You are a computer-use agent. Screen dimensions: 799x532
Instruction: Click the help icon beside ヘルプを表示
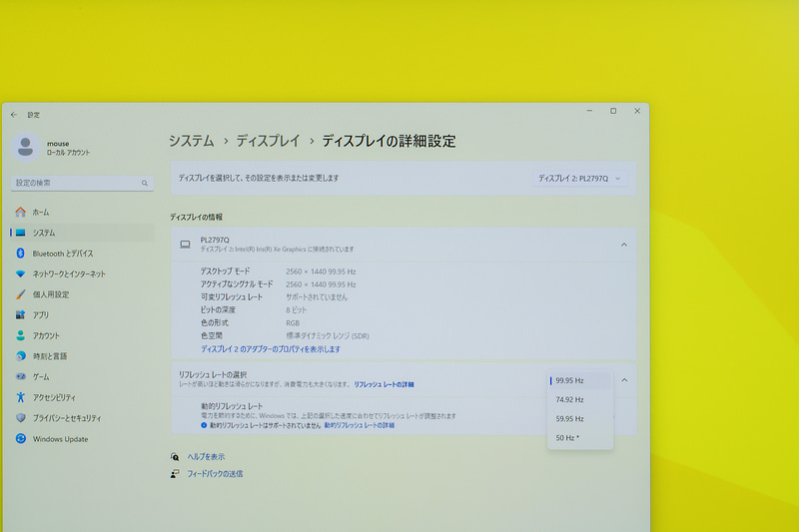pyautogui.click(x=175, y=457)
